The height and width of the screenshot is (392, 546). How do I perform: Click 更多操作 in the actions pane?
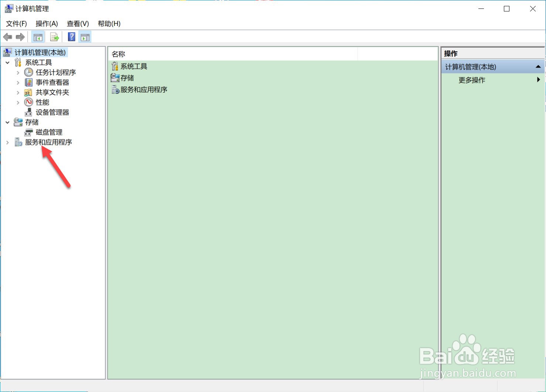point(472,80)
